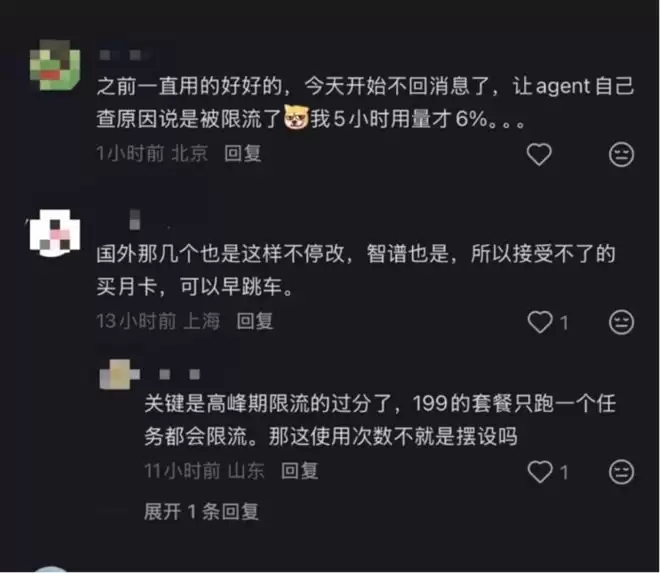Like the 山东 reply about 199 套餐
The width and height of the screenshot is (660, 573).
540,472
